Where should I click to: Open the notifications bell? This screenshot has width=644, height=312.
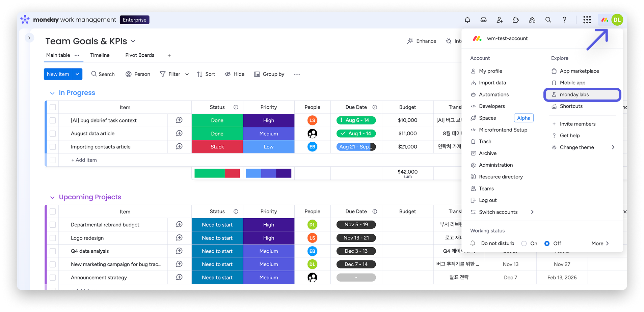point(467,20)
